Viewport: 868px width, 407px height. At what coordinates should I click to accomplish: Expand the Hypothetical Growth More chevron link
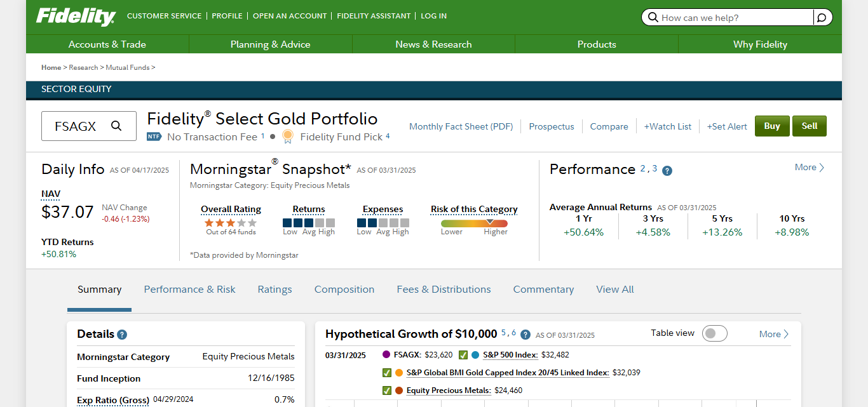click(774, 334)
